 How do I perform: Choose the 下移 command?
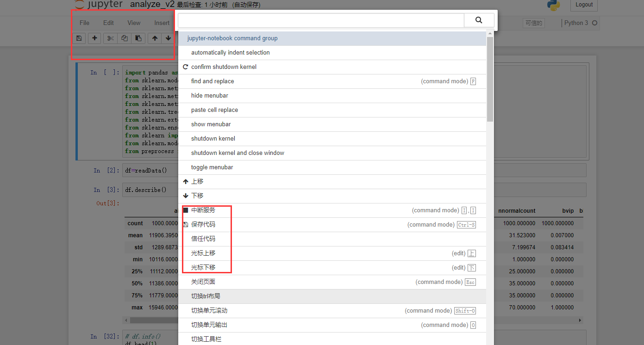pos(332,196)
